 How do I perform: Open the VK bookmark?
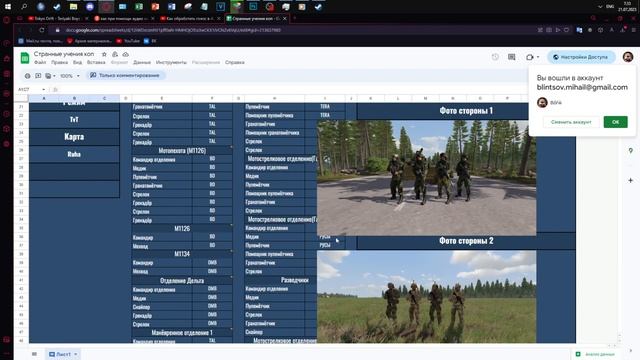150,41
